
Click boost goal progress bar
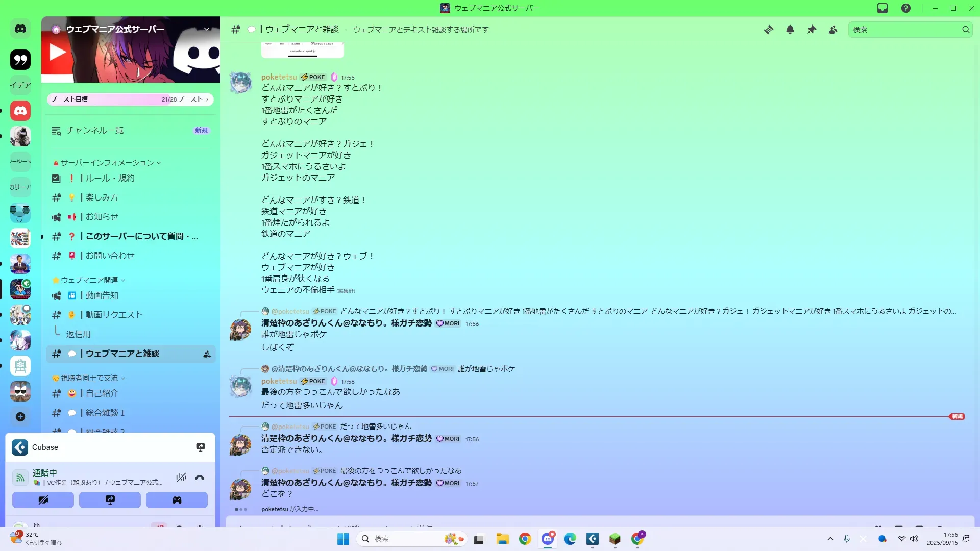click(x=130, y=99)
